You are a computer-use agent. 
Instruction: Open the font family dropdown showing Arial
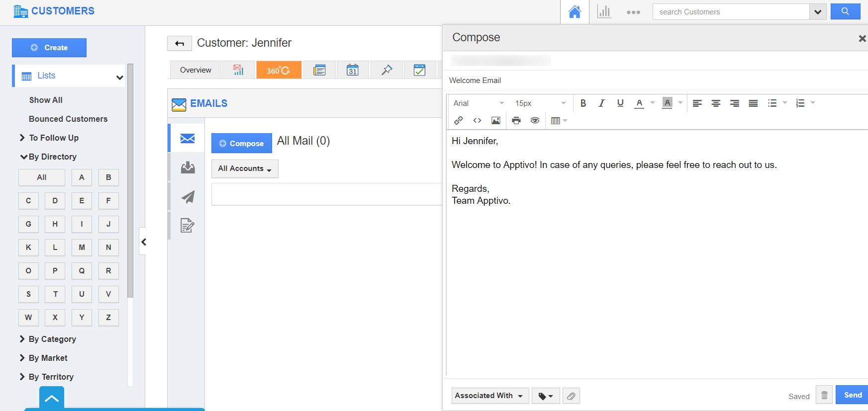tap(479, 103)
